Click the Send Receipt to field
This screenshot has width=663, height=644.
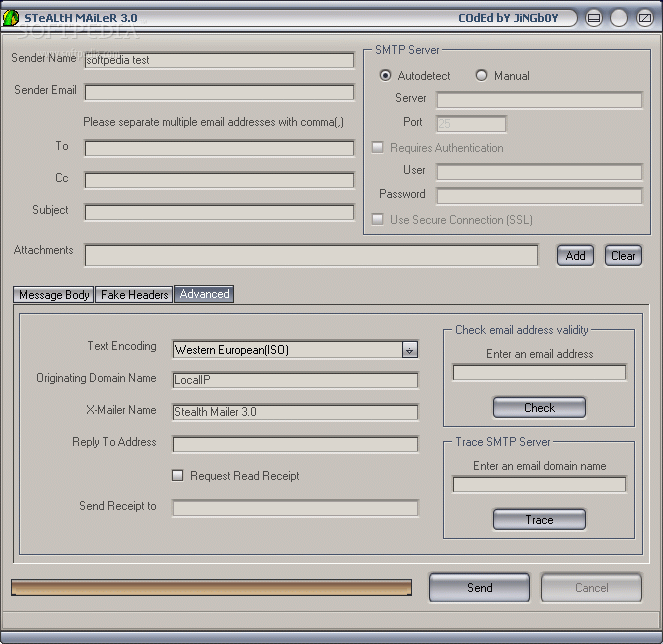coord(295,508)
